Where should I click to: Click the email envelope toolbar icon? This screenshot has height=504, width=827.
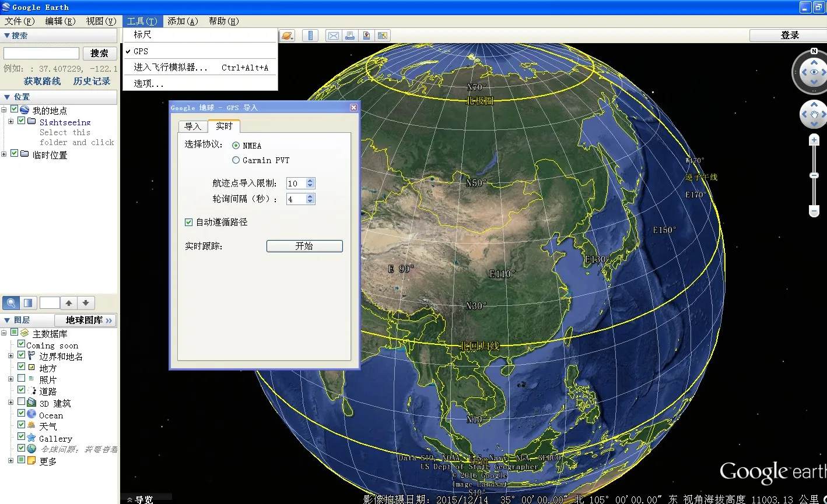(333, 36)
